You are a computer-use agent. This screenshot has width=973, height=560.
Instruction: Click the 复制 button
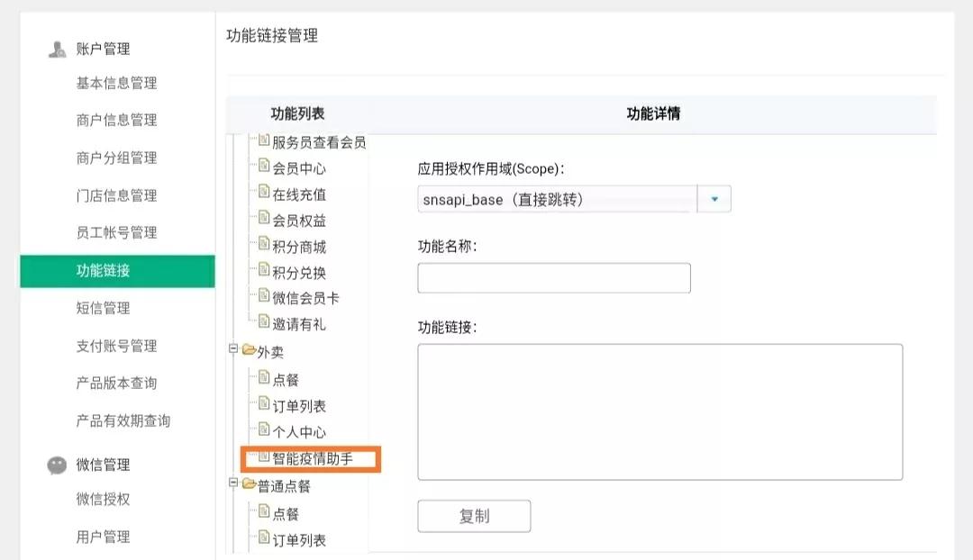(x=474, y=516)
